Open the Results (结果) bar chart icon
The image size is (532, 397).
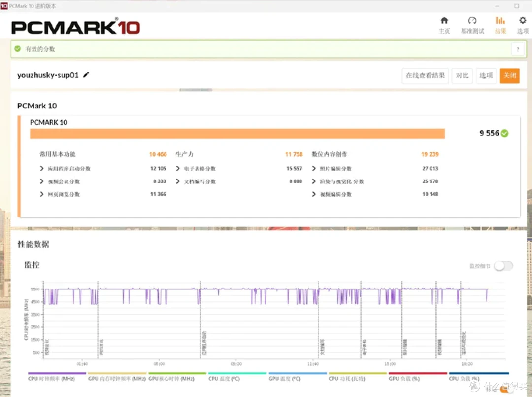click(x=500, y=20)
